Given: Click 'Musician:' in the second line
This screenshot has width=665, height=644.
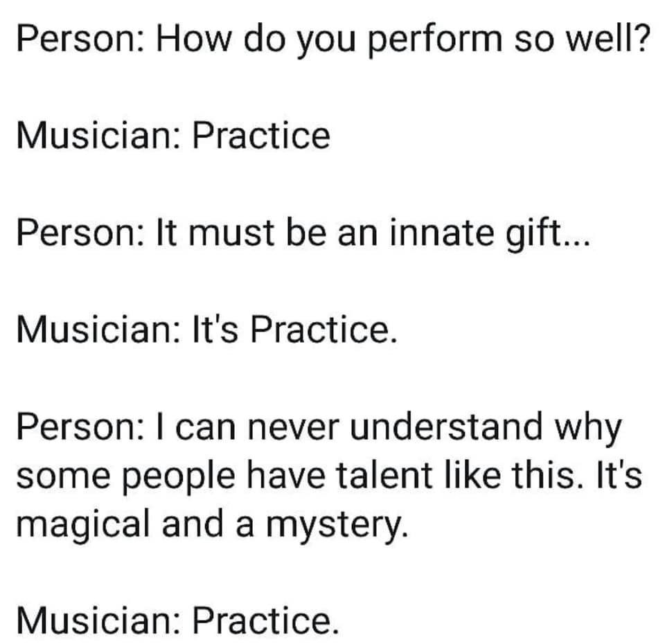Looking at the screenshot, I should coord(98,135).
